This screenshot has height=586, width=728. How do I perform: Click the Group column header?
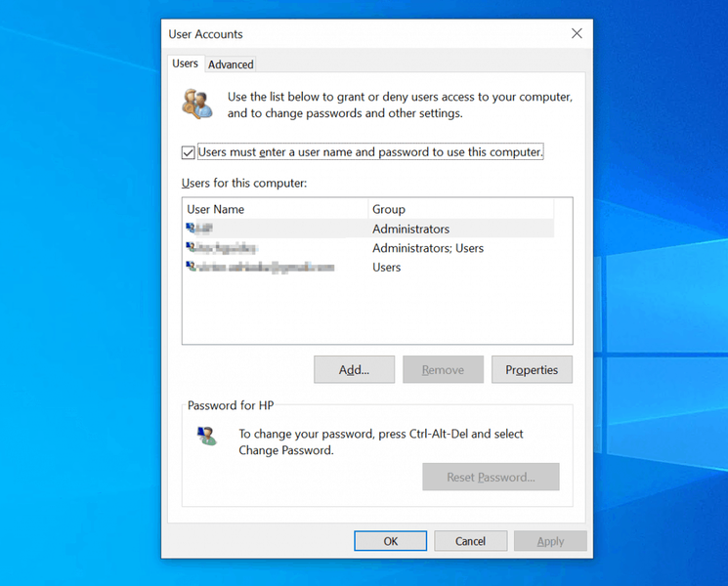tap(461, 209)
